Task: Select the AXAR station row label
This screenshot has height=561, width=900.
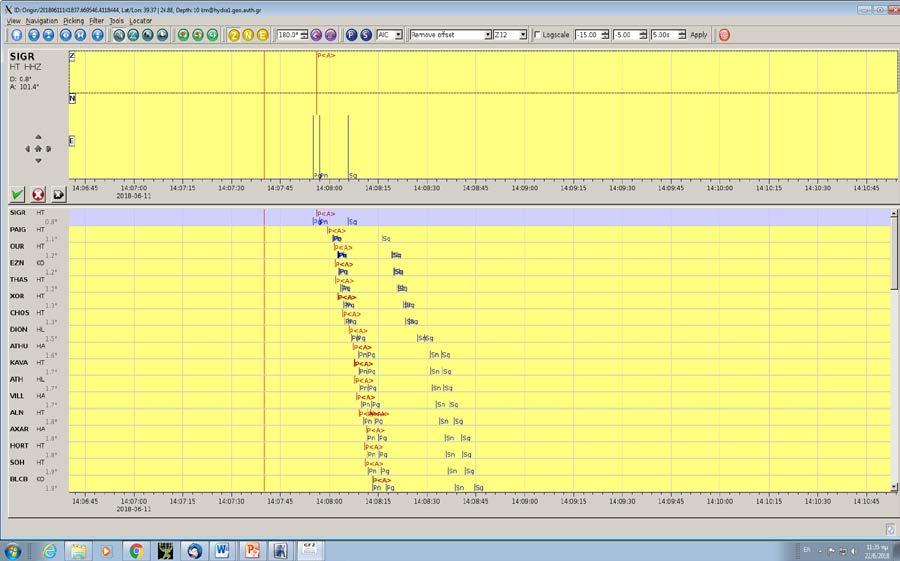Action: pyautogui.click(x=19, y=430)
